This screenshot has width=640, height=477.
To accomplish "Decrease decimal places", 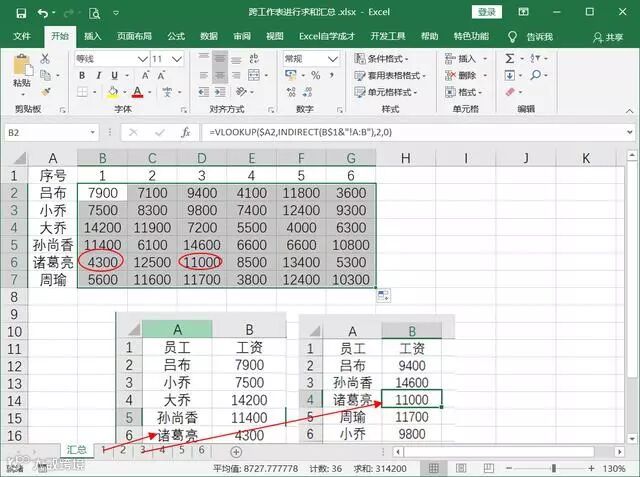I will coord(307,92).
